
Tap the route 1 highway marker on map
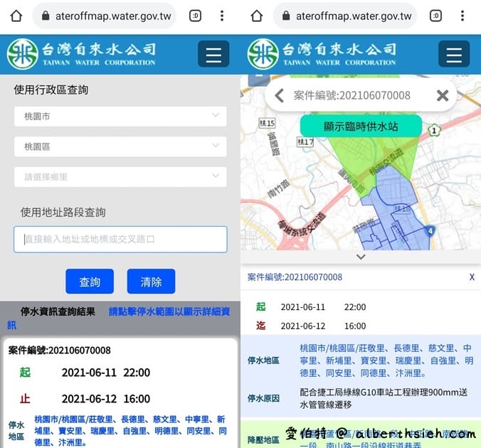(x=434, y=131)
